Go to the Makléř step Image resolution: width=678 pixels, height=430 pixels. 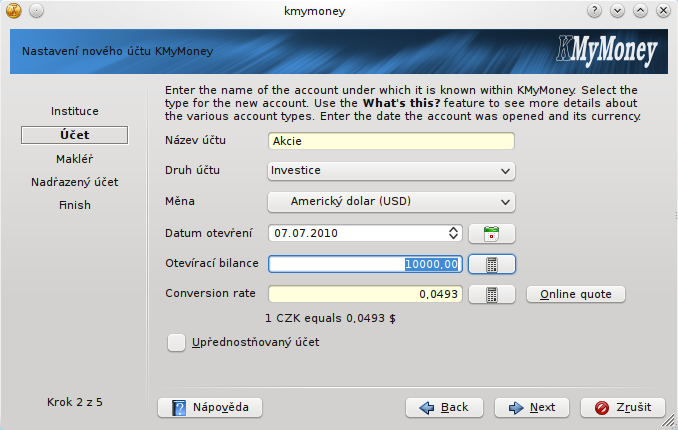pos(75,159)
